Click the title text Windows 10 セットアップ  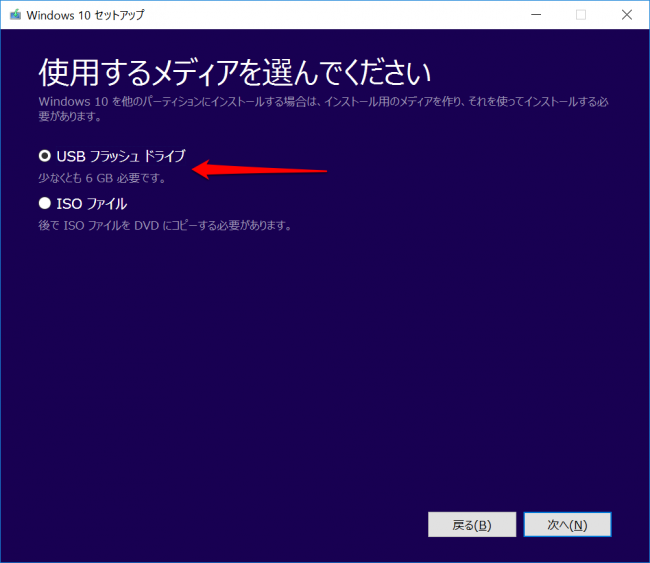85,15
